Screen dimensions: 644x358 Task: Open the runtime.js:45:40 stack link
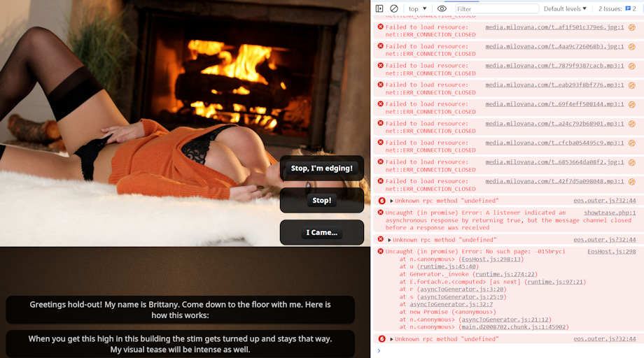448,266
